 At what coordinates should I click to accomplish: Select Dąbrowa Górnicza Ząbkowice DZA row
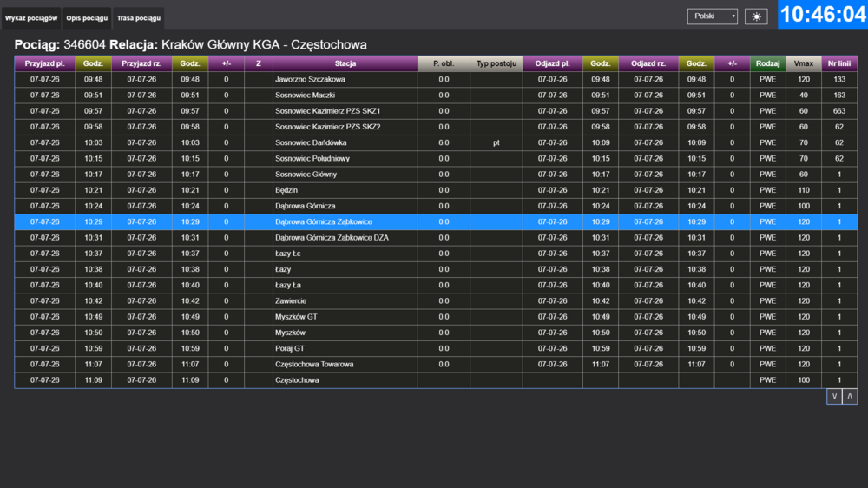click(x=436, y=238)
